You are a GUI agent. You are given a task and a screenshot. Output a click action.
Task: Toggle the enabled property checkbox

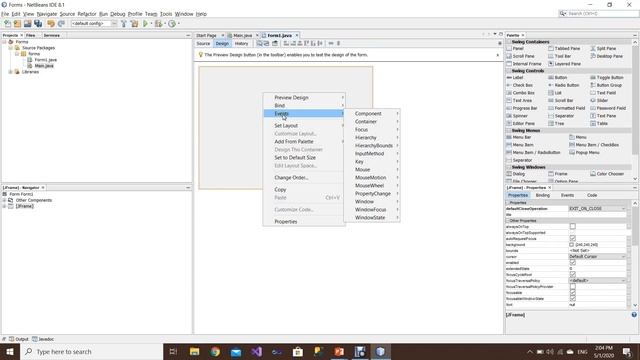573,262
